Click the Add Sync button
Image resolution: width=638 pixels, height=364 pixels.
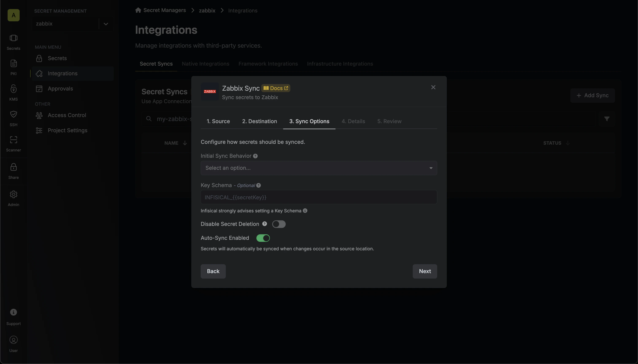coord(592,96)
